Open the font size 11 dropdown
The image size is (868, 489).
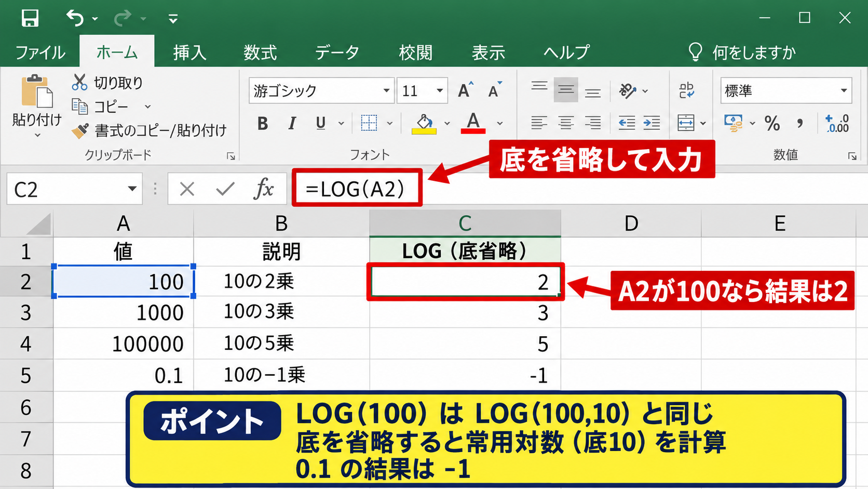pos(440,91)
